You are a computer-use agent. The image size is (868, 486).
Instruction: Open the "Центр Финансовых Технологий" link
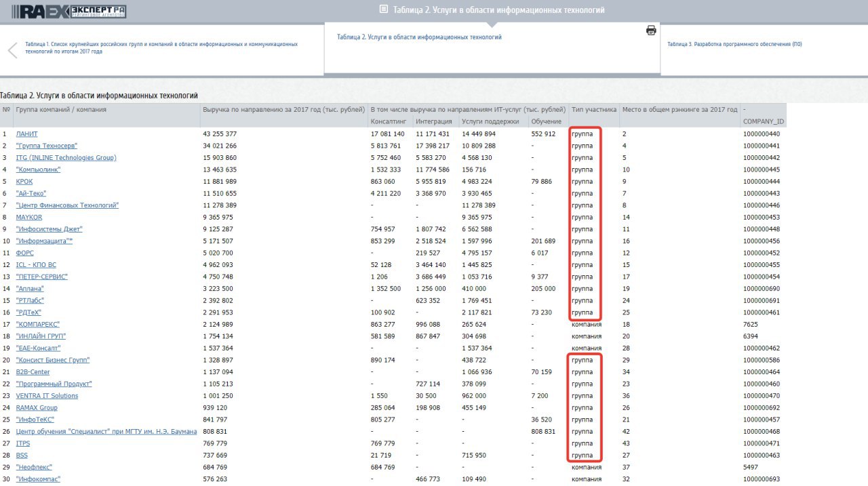coord(67,205)
